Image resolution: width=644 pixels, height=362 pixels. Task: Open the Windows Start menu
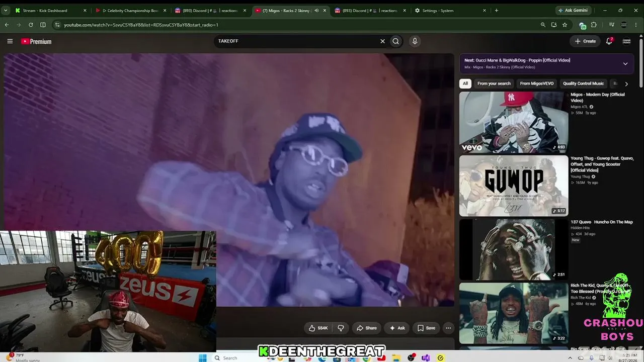click(202, 357)
